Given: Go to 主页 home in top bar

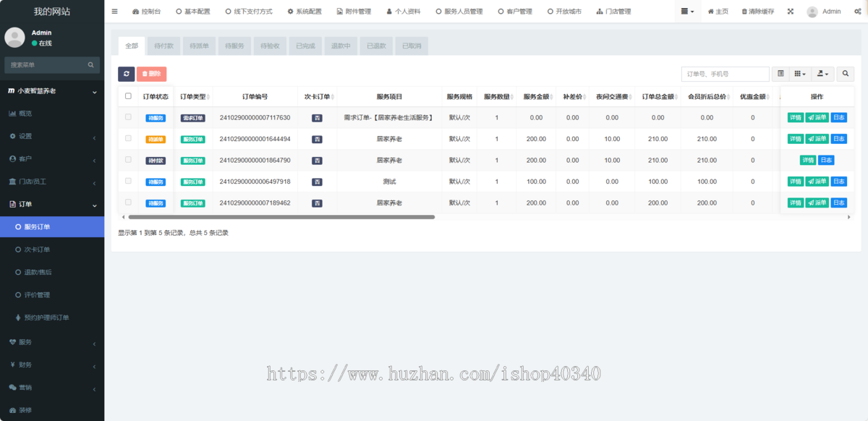Looking at the screenshot, I should 718,12.
